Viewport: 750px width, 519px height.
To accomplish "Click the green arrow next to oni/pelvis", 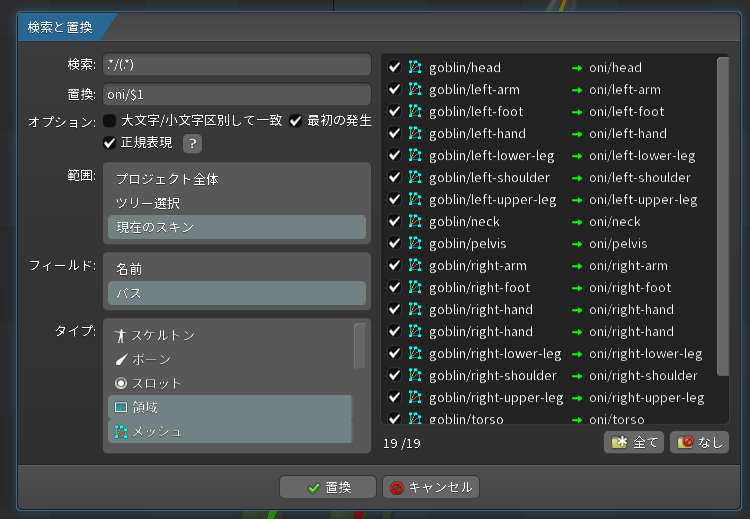I will [x=577, y=244].
